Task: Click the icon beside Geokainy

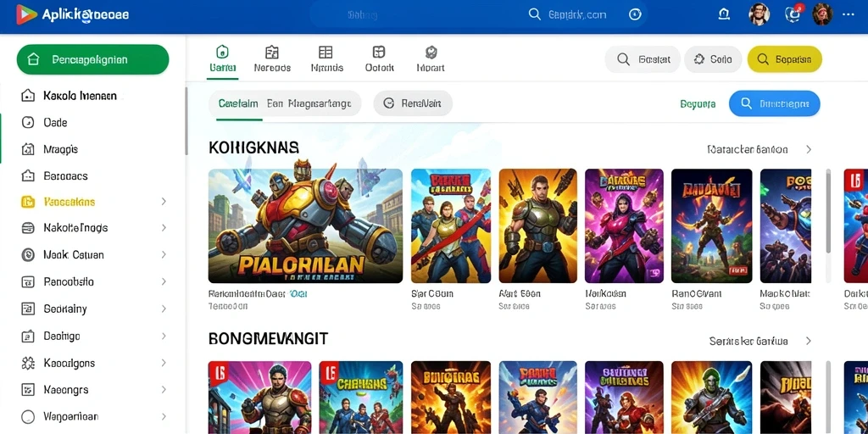Action: click(x=28, y=309)
